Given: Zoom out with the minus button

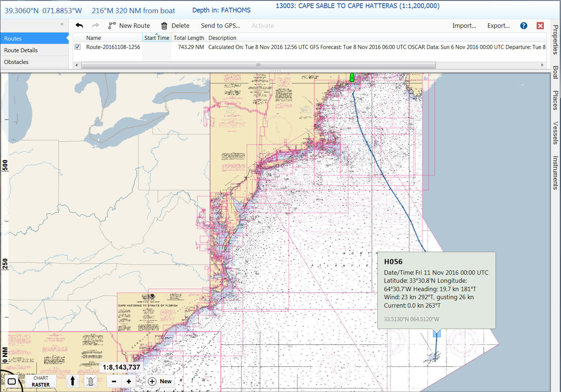Looking at the screenshot, I should pyautogui.click(x=114, y=381).
